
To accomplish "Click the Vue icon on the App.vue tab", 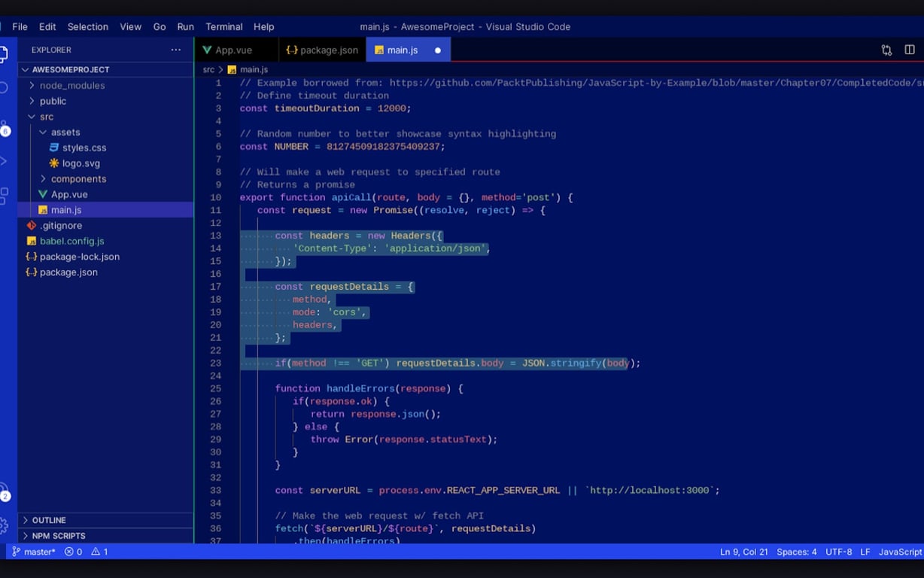I will (x=206, y=49).
